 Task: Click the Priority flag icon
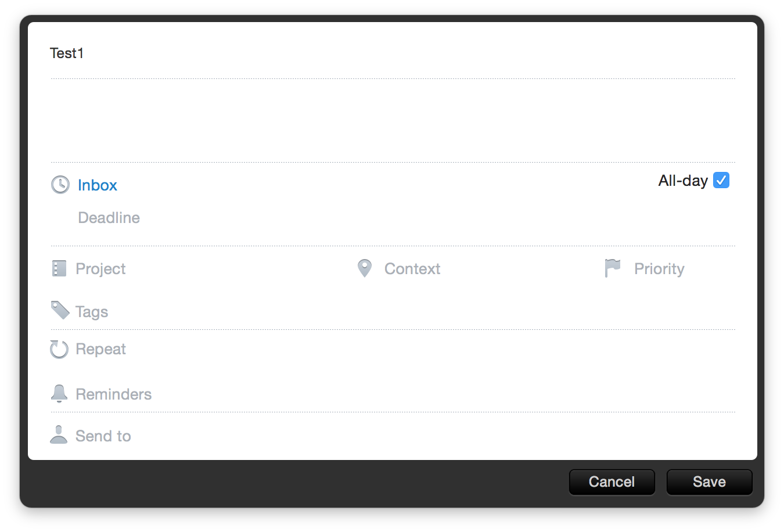[x=613, y=268]
